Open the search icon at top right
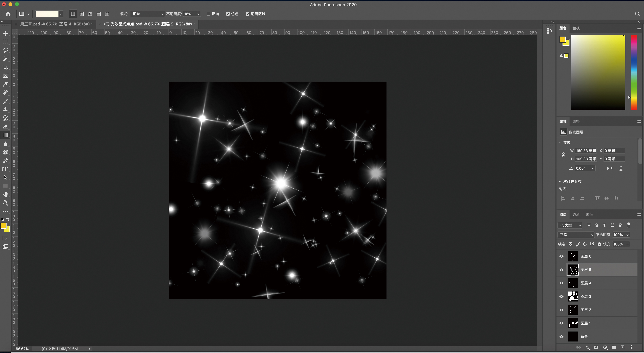The width and height of the screenshot is (644, 353). coord(637,14)
